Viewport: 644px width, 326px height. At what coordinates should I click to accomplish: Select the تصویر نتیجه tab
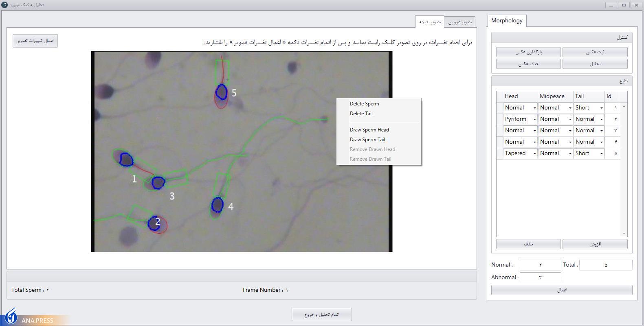[430, 22]
